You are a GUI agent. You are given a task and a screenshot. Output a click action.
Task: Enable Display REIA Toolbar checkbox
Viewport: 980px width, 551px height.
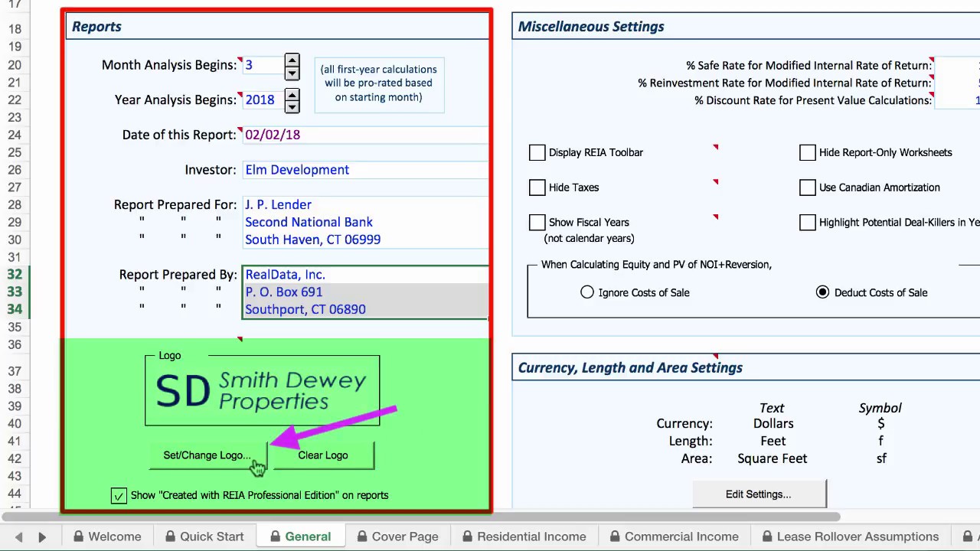tap(537, 152)
